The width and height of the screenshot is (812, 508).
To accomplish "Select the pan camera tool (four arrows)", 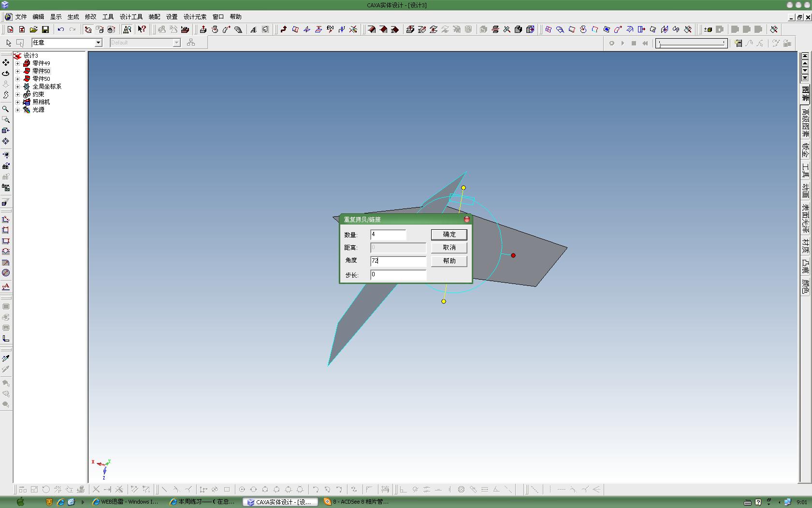I will coord(6,62).
